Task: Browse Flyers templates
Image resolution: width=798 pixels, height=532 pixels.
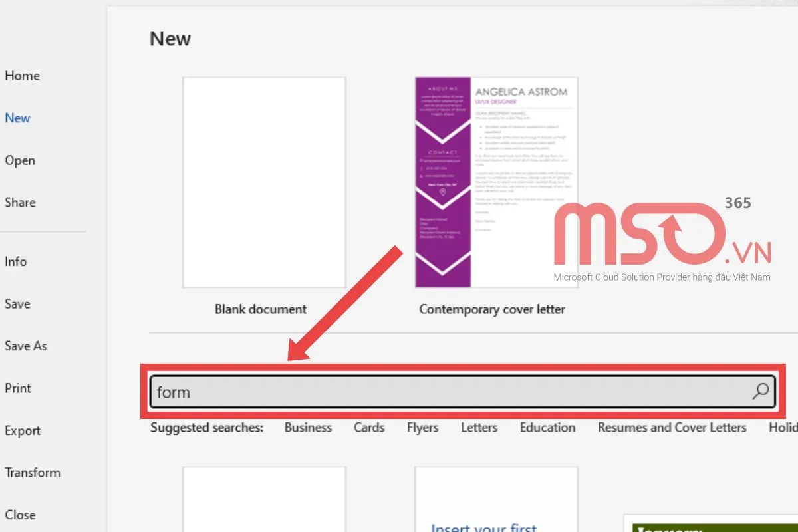Action: (x=422, y=428)
